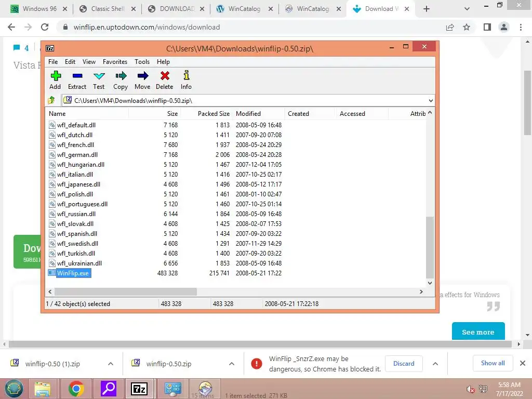Reload the Chrome page

[x=45, y=27]
